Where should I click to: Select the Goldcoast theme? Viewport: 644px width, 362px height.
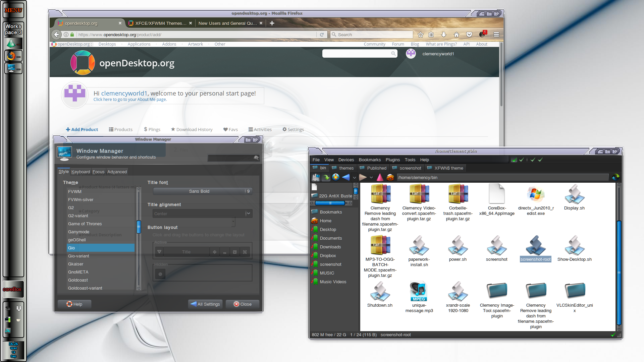(101, 280)
